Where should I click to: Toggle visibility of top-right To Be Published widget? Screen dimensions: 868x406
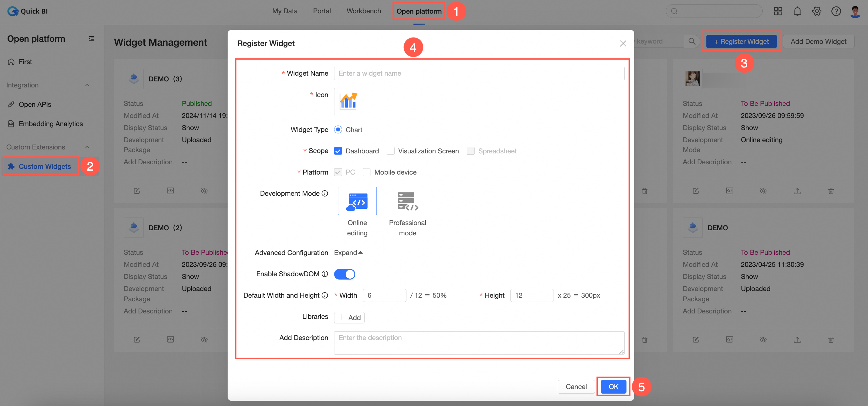click(763, 191)
